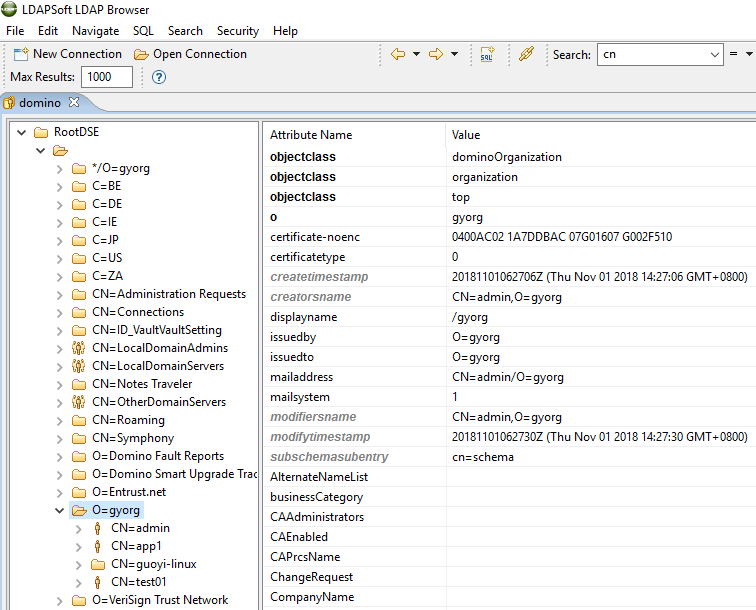Open the Search attribute cn combo box

click(660, 54)
